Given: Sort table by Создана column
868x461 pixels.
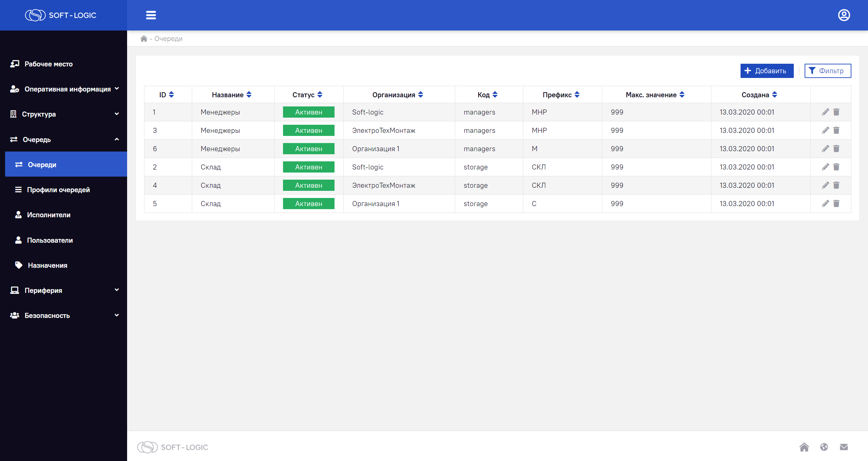Looking at the screenshot, I should 774,95.
